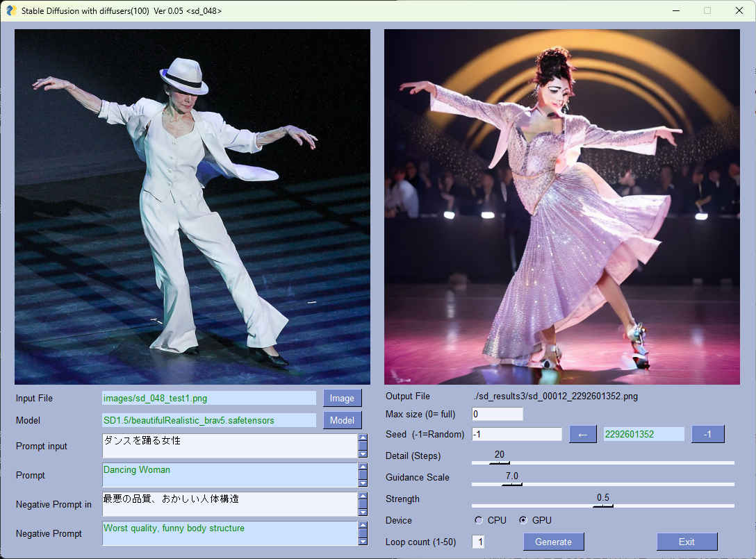Viewport: 756px width, 559px height.
Task: Click the down arrow of the Prompt input box
Action: pos(363,454)
